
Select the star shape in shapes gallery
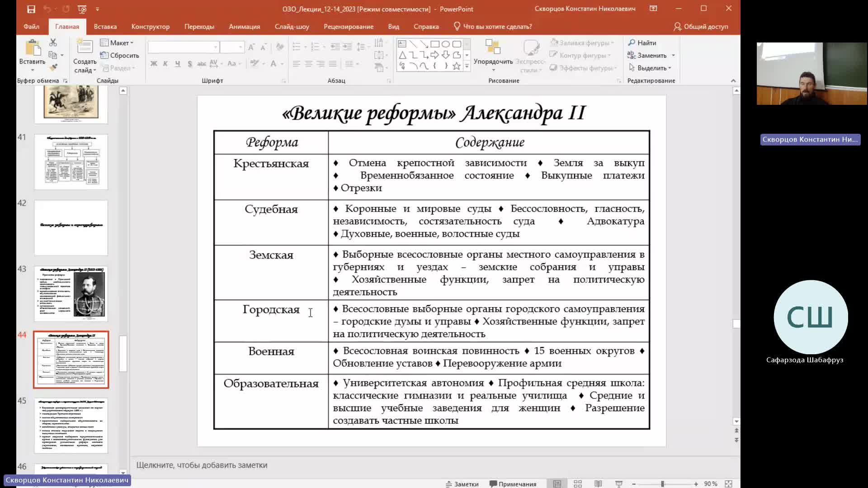(x=457, y=66)
